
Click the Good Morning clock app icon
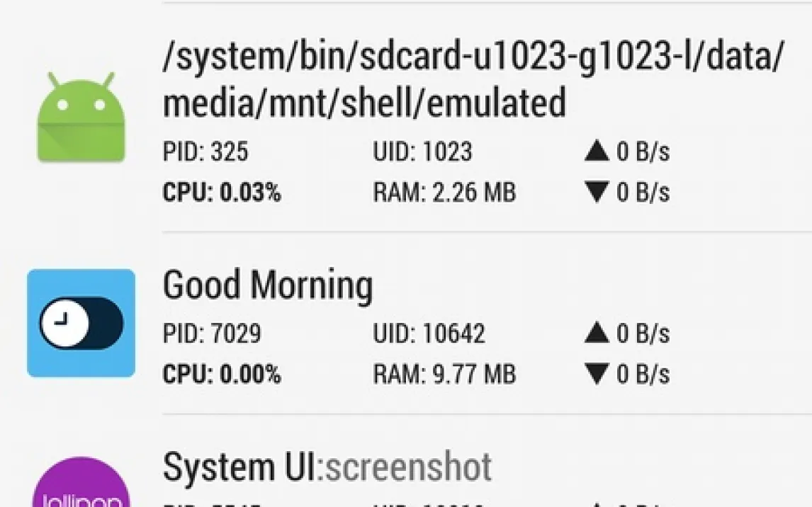pos(81,323)
